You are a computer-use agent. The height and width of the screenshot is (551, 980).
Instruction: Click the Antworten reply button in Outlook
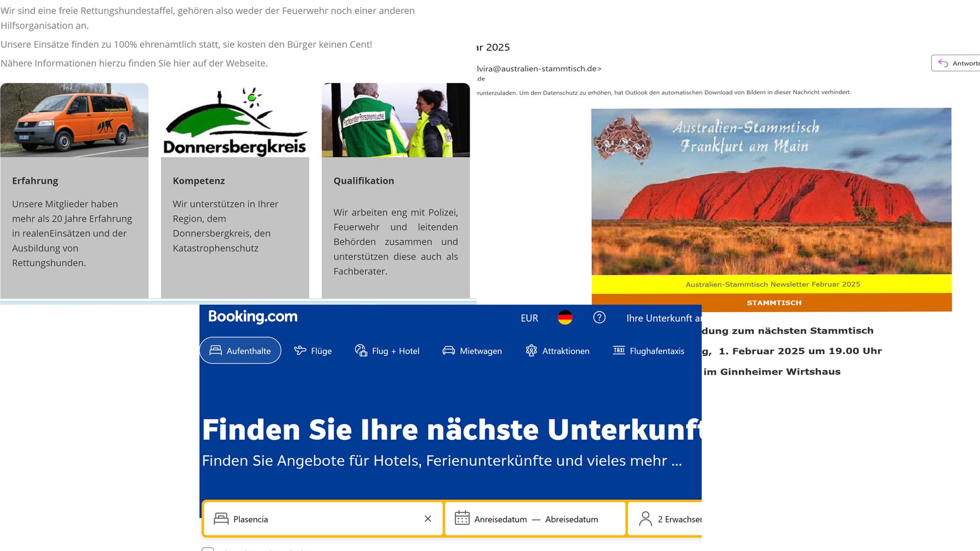(955, 63)
